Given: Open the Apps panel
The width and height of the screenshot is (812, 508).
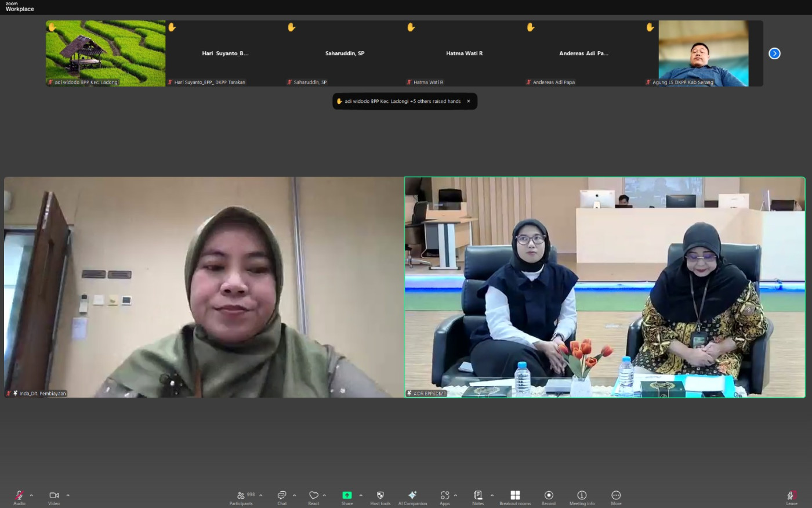Looking at the screenshot, I should [445, 496].
